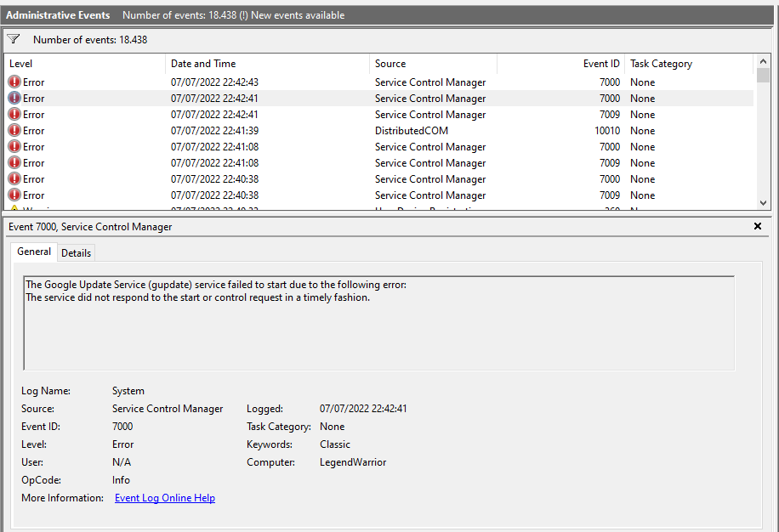
Task: Click 'Number of events: 18.438' filter label
Action: [90, 40]
